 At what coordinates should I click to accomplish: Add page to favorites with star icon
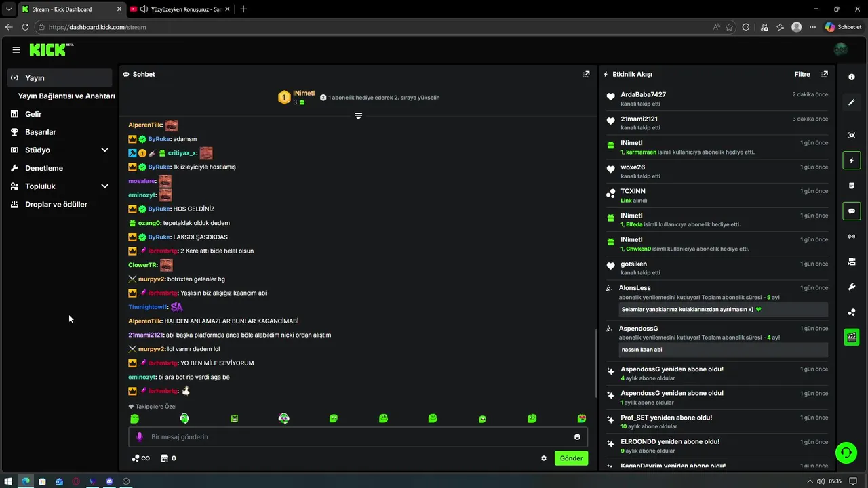[x=729, y=27]
